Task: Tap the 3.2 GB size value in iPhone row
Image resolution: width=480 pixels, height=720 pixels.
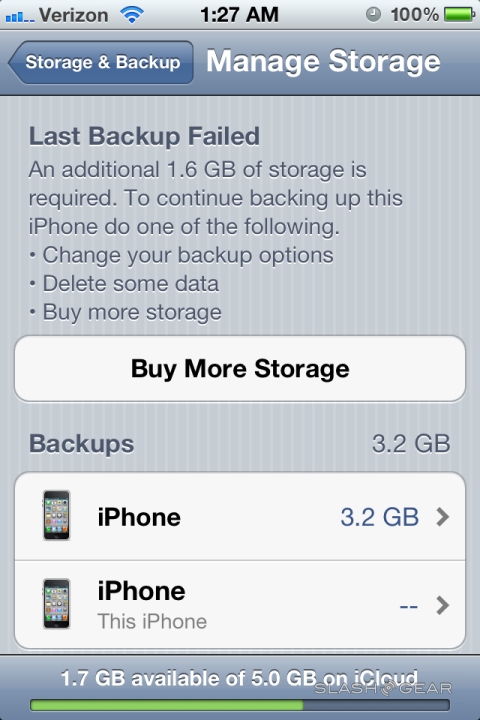Action: [379, 517]
